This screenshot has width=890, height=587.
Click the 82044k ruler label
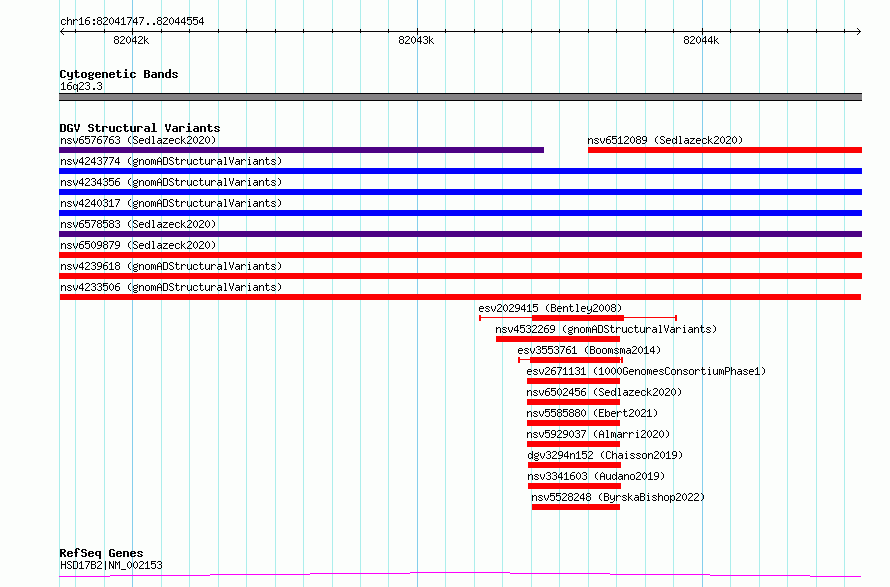(x=701, y=40)
